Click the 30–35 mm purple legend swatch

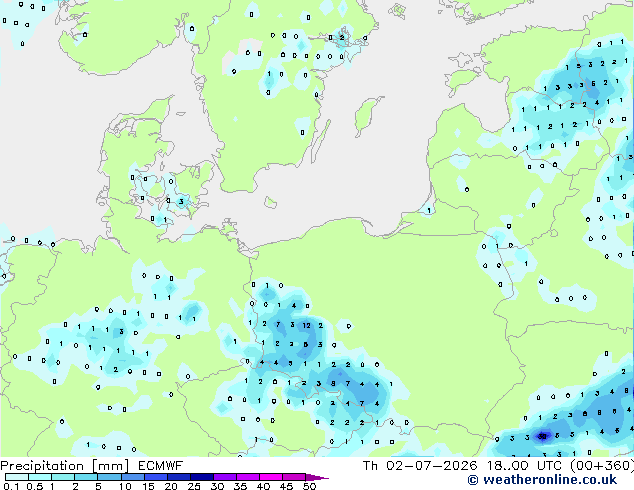pos(225,477)
